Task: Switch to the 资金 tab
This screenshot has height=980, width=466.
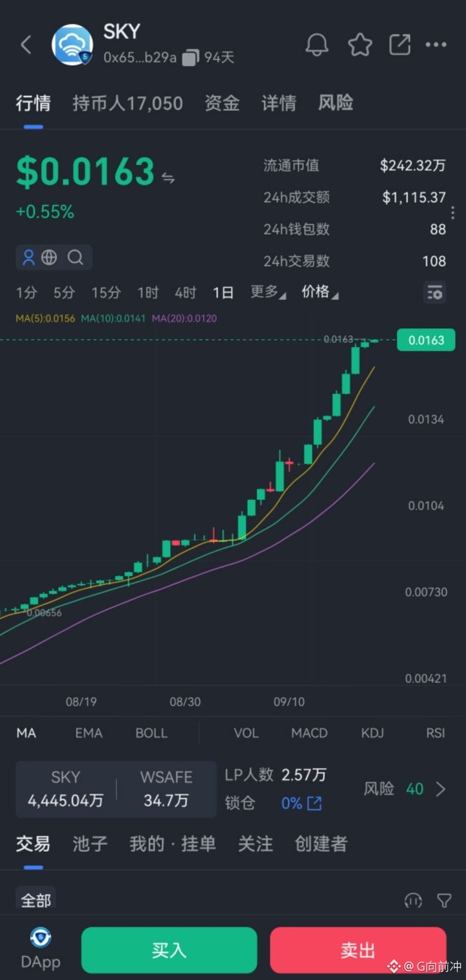Action: click(222, 103)
